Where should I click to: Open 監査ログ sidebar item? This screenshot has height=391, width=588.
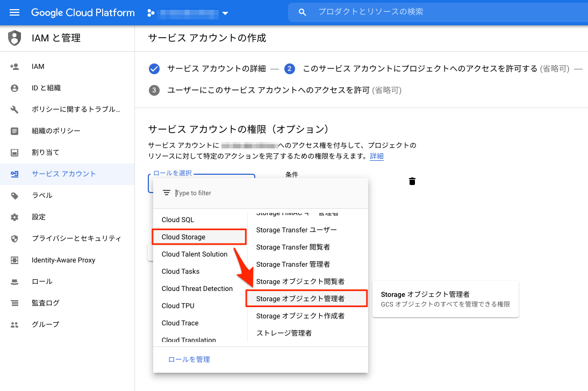[x=67, y=303]
